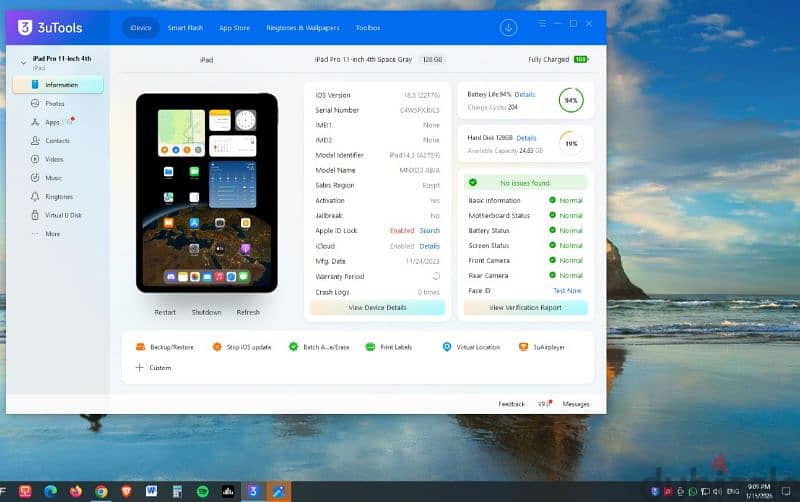Open Microsoft Edge in the taskbar
This screenshot has height=502, width=800.
(x=50, y=491)
